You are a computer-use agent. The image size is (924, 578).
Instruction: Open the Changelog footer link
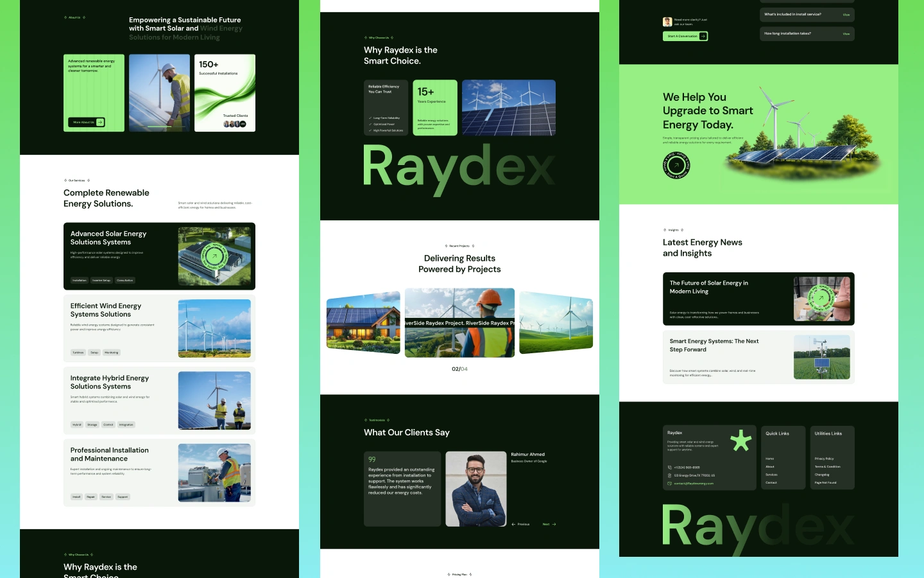point(822,475)
